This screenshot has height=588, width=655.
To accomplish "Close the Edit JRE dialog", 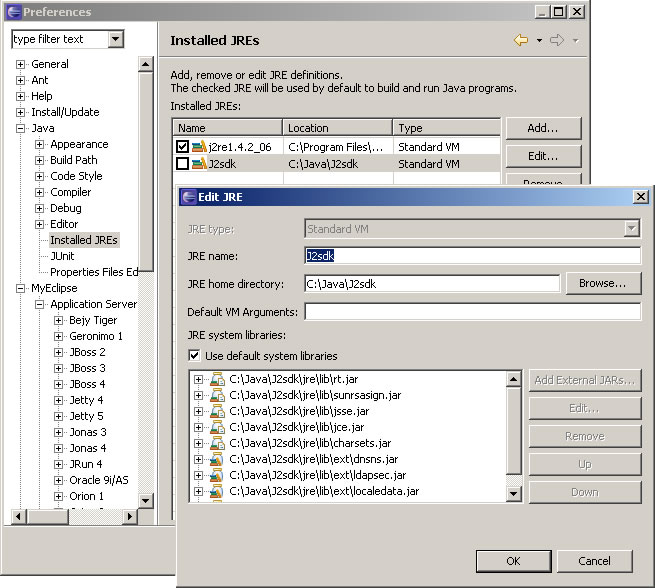I will pyautogui.click(x=641, y=197).
